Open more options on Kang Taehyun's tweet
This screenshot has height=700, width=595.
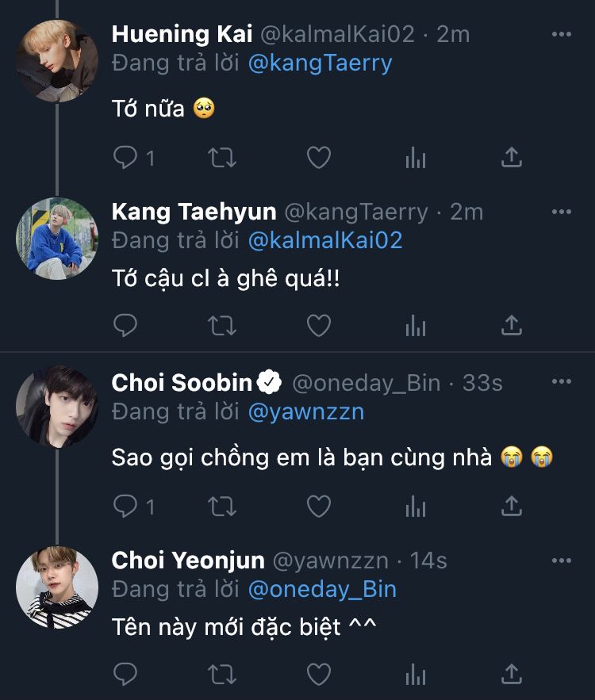tap(561, 212)
